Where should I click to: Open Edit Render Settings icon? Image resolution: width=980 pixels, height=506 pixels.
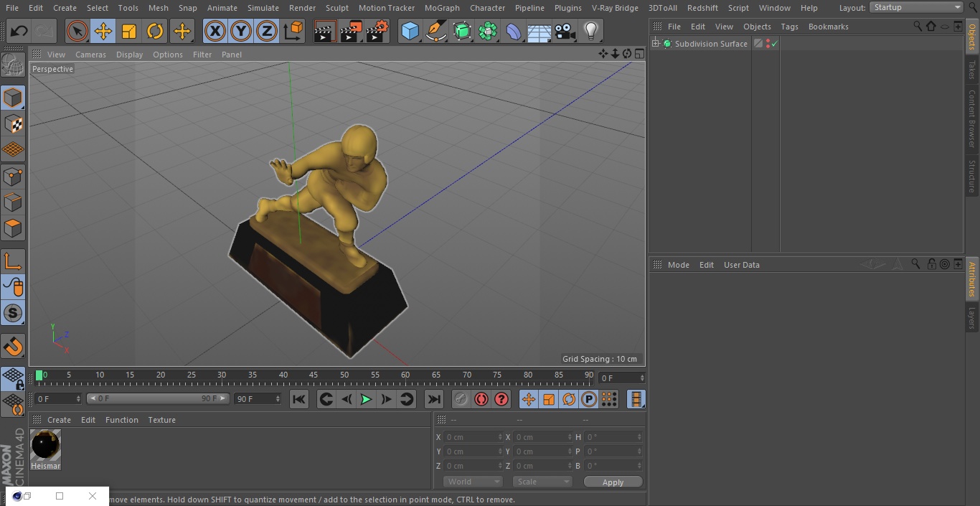pyautogui.click(x=377, y=31)
